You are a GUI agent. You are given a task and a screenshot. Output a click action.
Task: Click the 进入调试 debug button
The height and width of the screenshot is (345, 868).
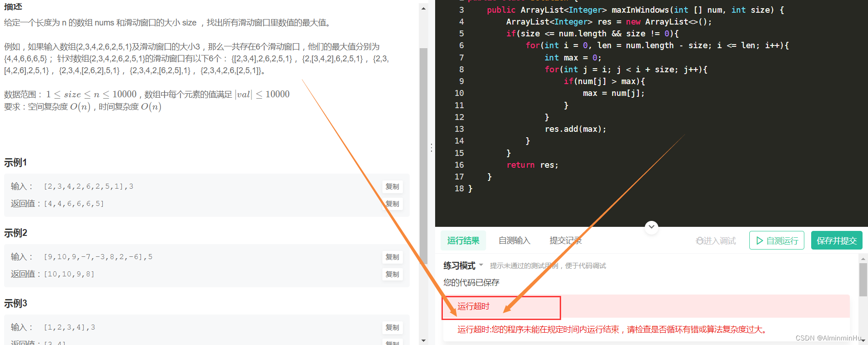[x=716, y=241]
